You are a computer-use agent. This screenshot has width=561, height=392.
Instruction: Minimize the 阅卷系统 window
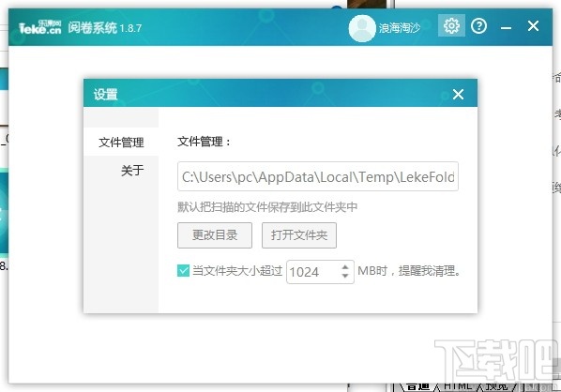coord(506,27)
